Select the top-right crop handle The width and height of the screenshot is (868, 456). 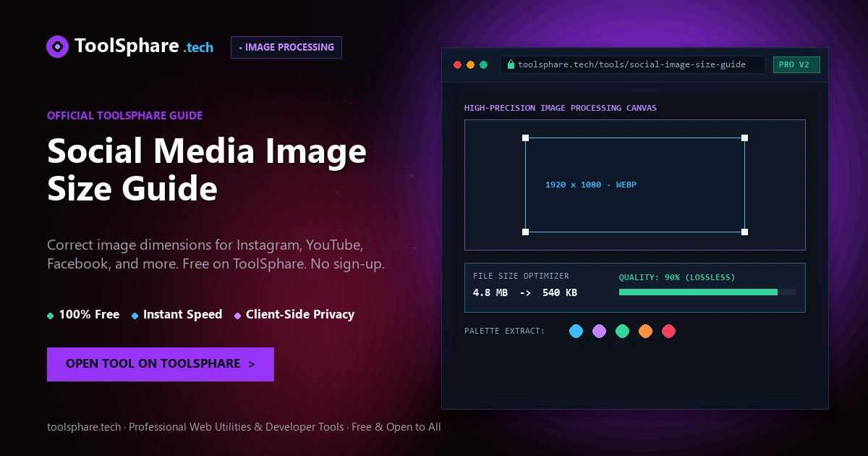744,138
